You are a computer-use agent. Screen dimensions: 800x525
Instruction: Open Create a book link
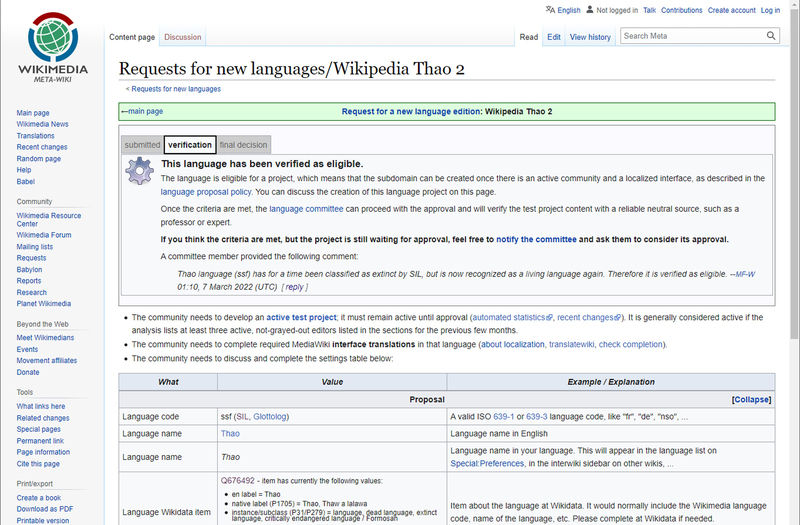coord(38,498)
